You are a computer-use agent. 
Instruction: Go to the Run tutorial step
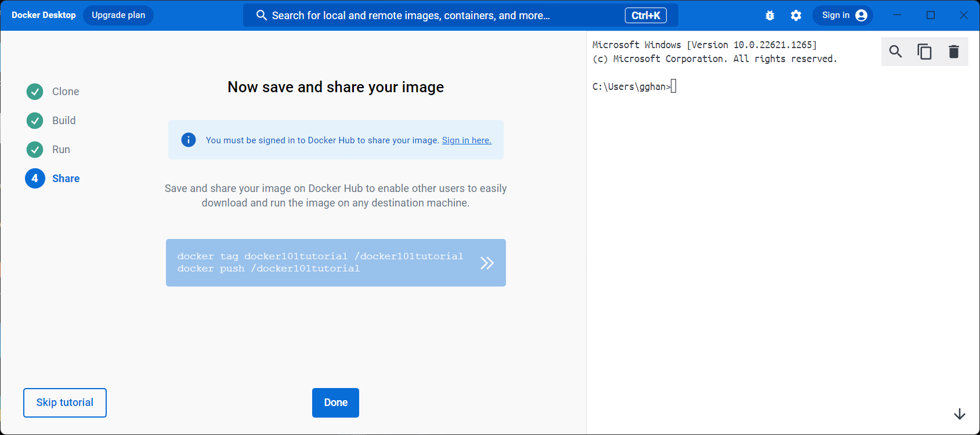(61, 150)
